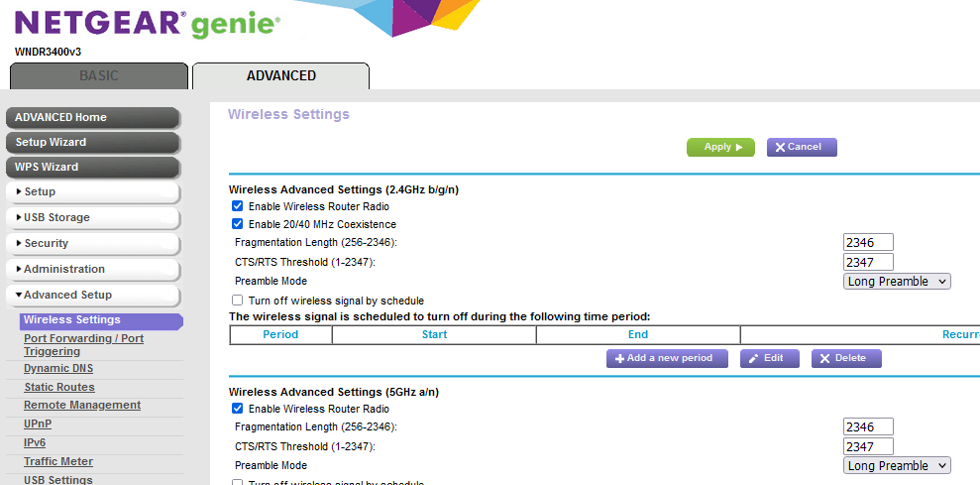The width and height of the screenshot is (980, 485).
Task: Click 2.4GHz Fragmentation Length input field
Action: pyautogui.click(x=868, y=243)
